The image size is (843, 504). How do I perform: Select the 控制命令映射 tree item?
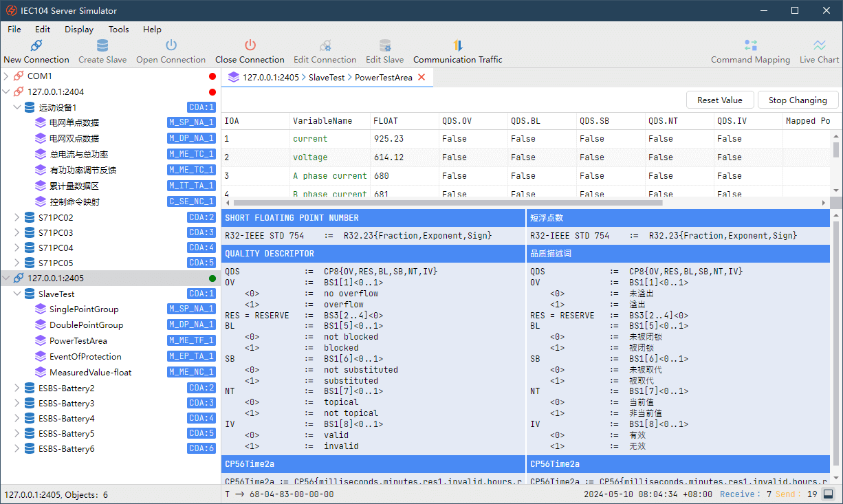coord(74,202)
